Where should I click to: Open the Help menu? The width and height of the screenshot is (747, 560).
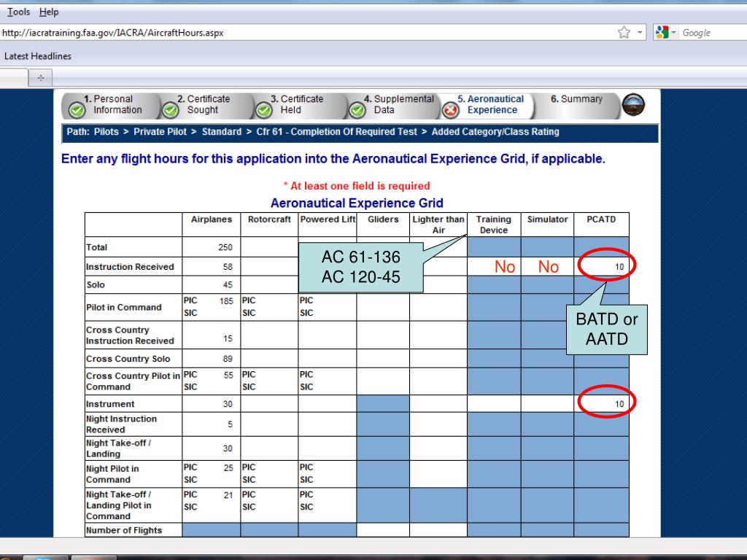pos(49,12)
